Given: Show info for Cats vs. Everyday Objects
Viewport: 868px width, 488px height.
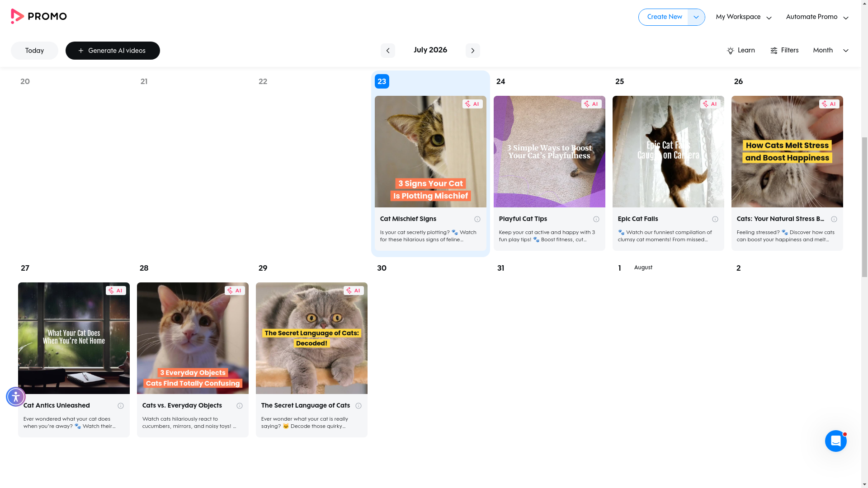Looking at the screenshot, I should click(239, 406).
